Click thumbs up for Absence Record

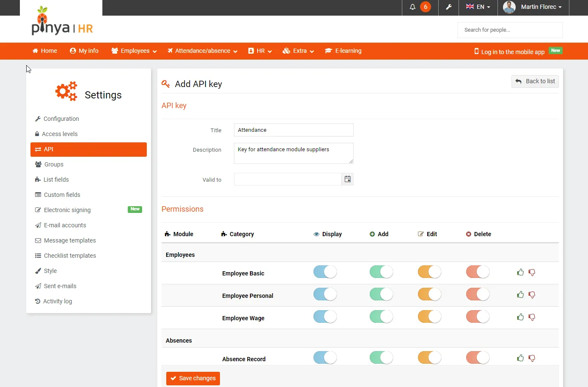[520, 358]
